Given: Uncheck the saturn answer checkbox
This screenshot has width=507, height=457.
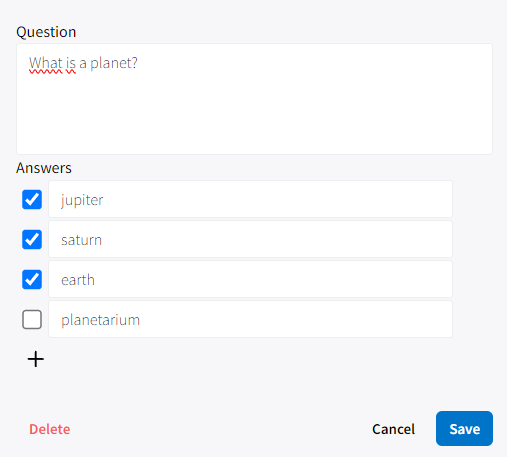Looking at the screenshot, I should (32, 239).
